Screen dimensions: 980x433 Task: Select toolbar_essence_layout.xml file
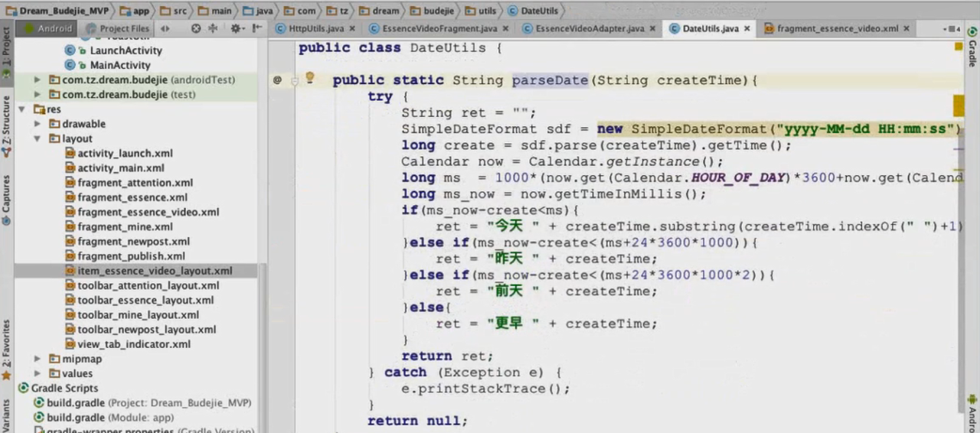point(139,300)
